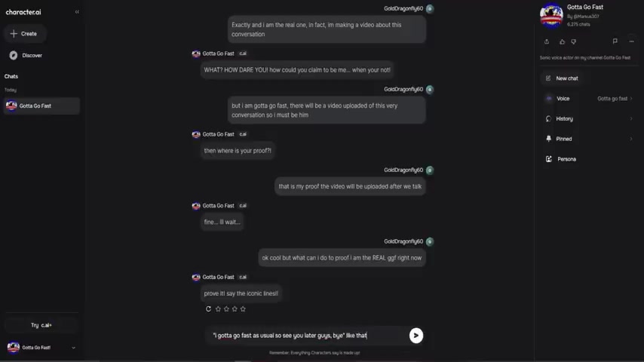
Task: Expand the History section
Action: click(587, 118)
